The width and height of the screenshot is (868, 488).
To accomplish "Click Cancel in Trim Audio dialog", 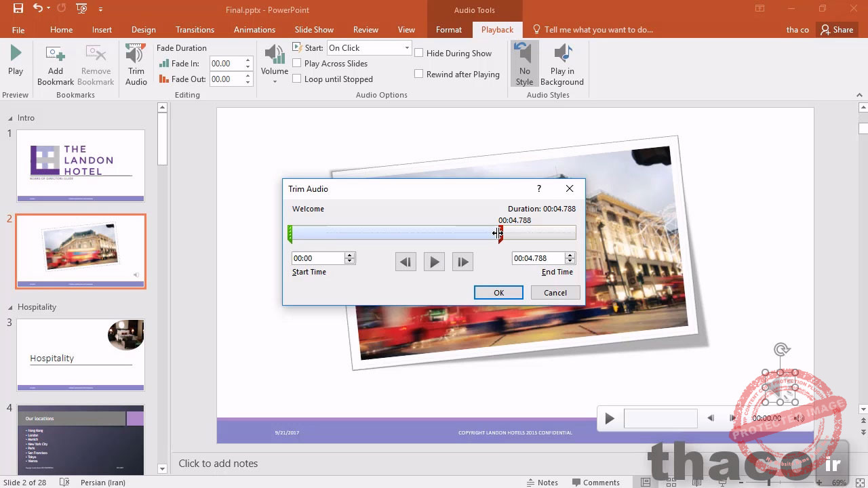I will point(555,293).
